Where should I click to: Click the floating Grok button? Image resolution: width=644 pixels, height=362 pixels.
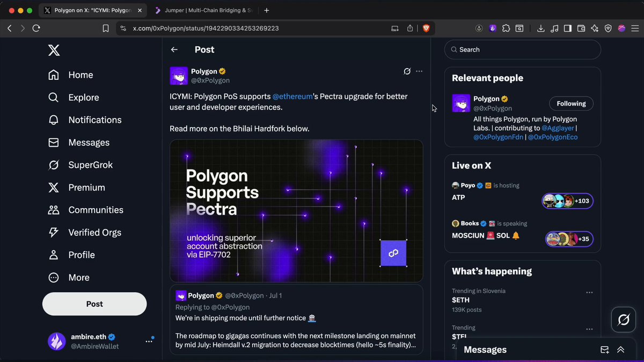(624, 320)
